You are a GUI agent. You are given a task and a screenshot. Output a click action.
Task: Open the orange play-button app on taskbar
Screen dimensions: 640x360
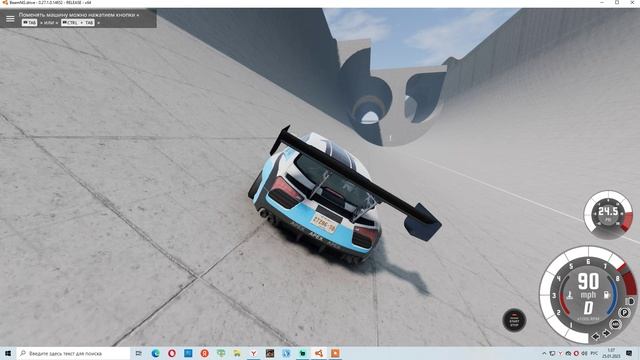(335, 353)
